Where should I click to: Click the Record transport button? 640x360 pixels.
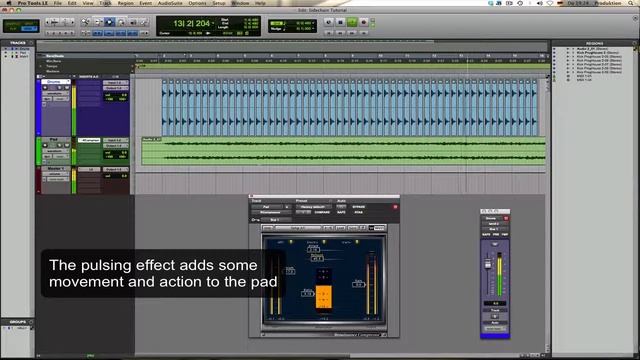coord(363,22)
